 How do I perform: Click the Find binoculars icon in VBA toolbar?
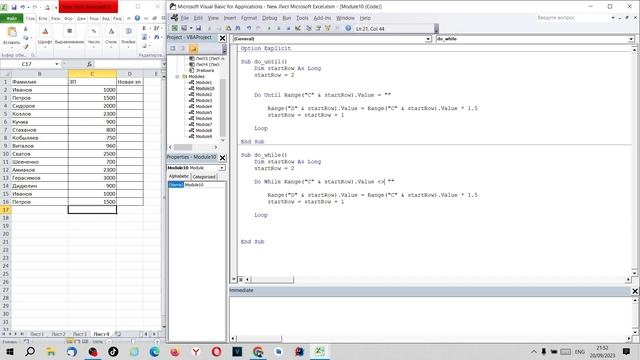238,28
